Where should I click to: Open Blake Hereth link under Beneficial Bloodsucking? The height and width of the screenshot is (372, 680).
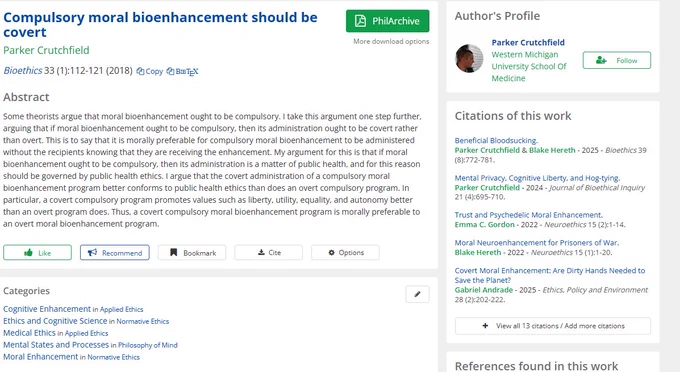552,150
